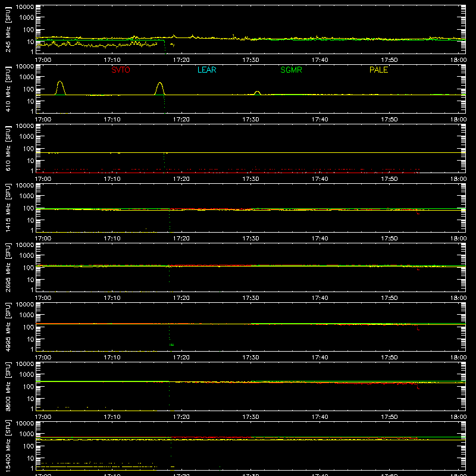Image resolution: width=476 pixels, height=476 pixels.
Task: Click the 17:40 tick label under the 410 MHz plot
Action: (320, 120)
